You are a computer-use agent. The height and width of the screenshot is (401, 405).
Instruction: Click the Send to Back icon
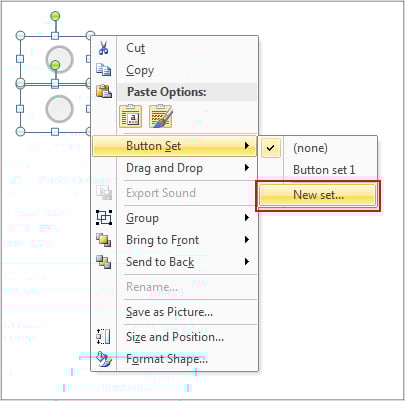click(104, 262)
